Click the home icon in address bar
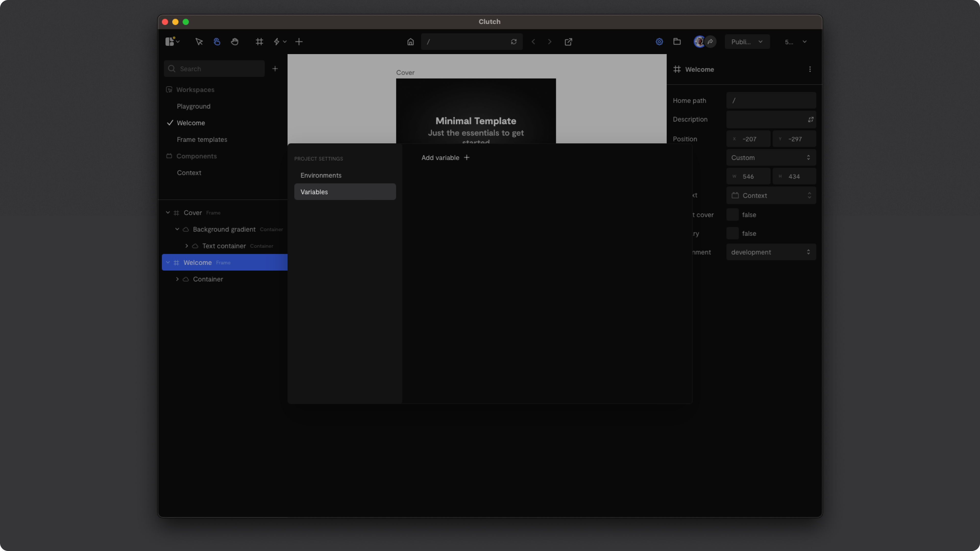 (x=410, y=42)
